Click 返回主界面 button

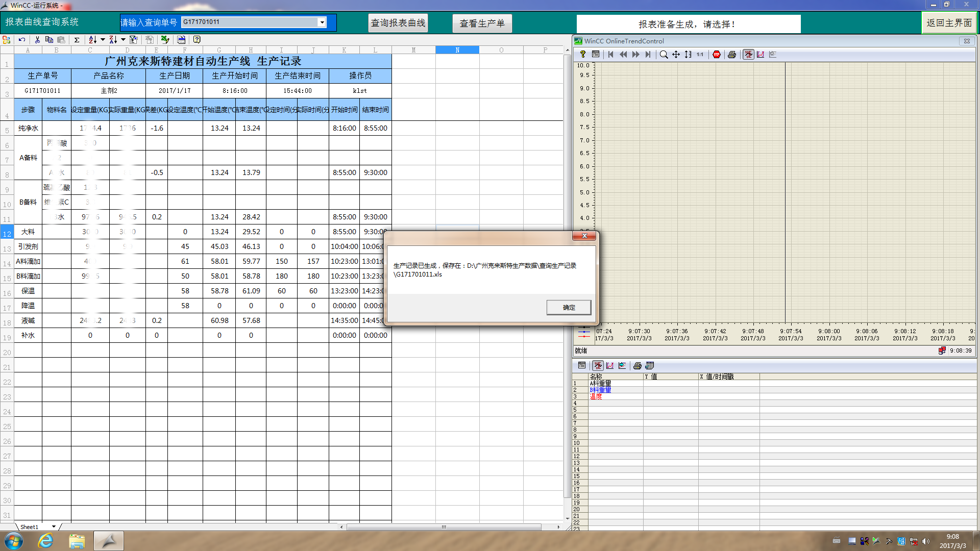click(949, 23)
